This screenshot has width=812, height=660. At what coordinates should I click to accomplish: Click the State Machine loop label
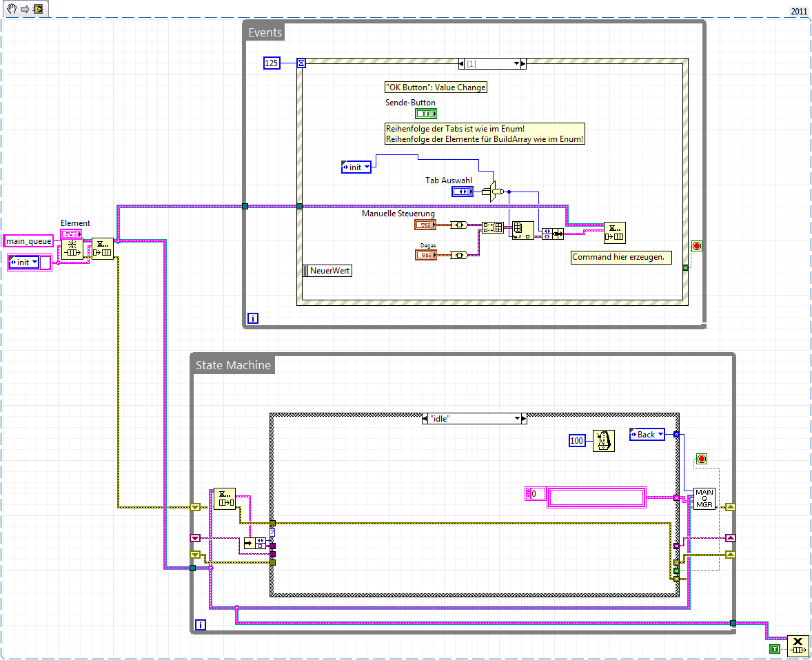click(x=233, y=365)
